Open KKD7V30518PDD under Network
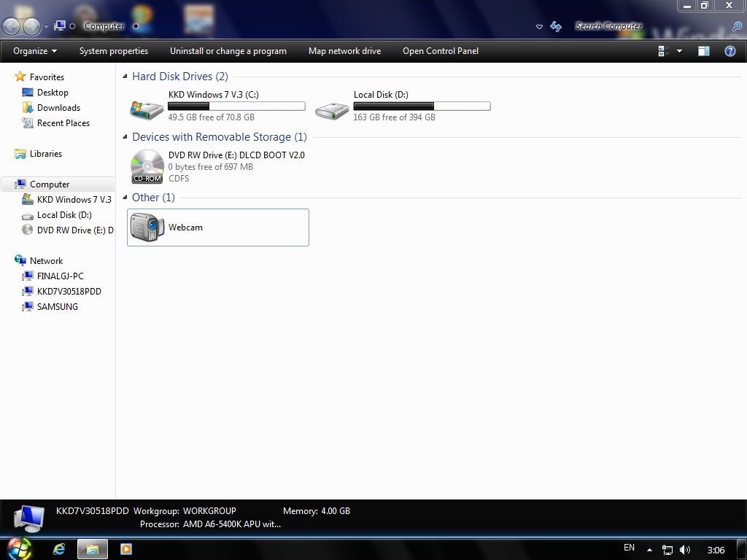 pos(69,292)
